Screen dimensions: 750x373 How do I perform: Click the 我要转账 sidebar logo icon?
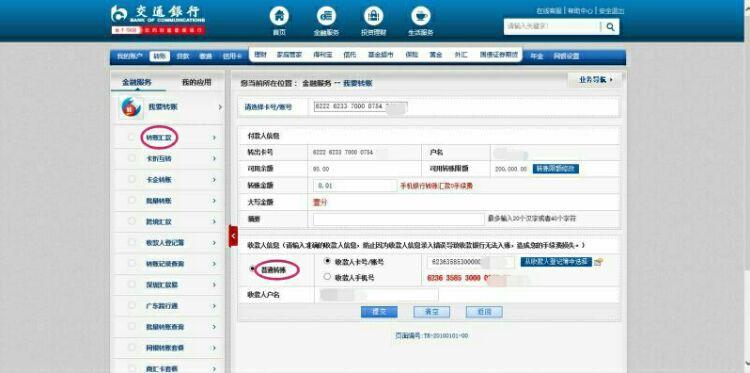click(x=131, y=107)
